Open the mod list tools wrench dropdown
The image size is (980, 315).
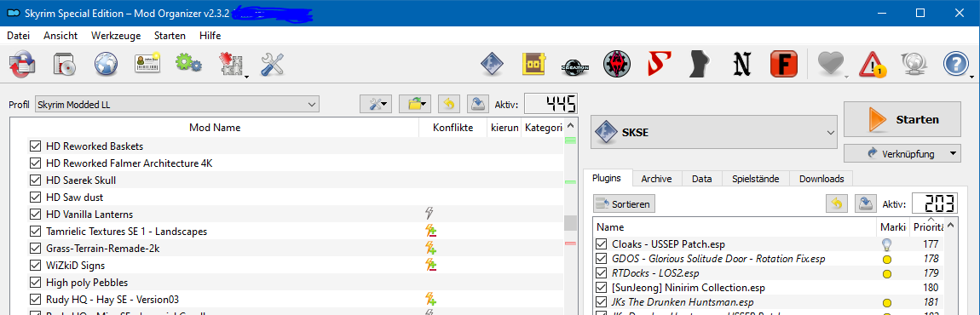click(376, 104)
